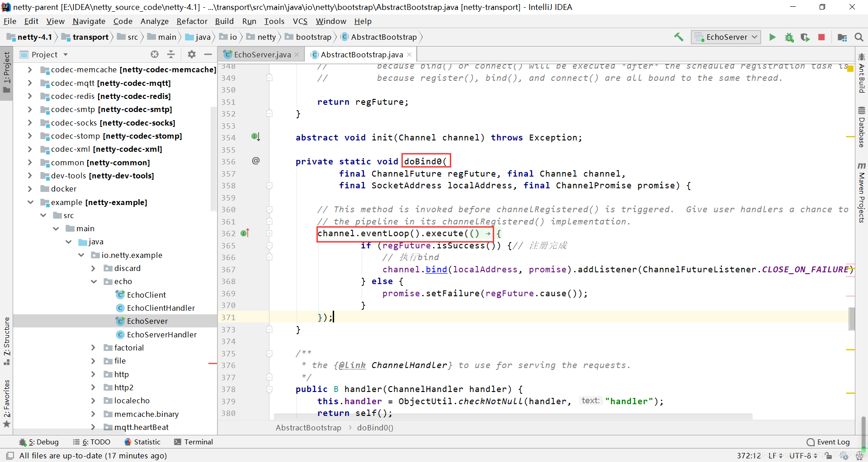The height and width of the screenshot is (462, 868).
Task: Select EchoClientHandler class
Action: (x=161, y=308)
